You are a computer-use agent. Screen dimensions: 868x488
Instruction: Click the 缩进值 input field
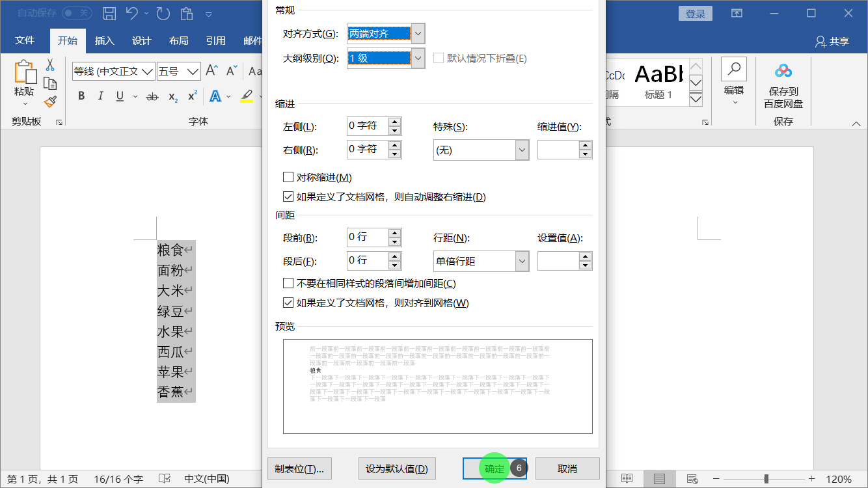click(x=558, y=150)
